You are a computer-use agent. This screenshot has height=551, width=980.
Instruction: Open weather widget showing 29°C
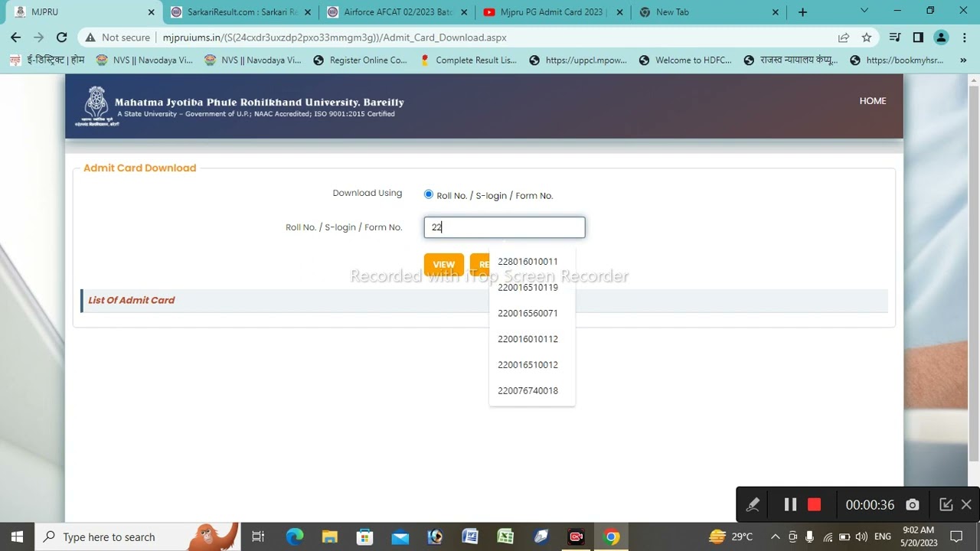tap(731, 536)
